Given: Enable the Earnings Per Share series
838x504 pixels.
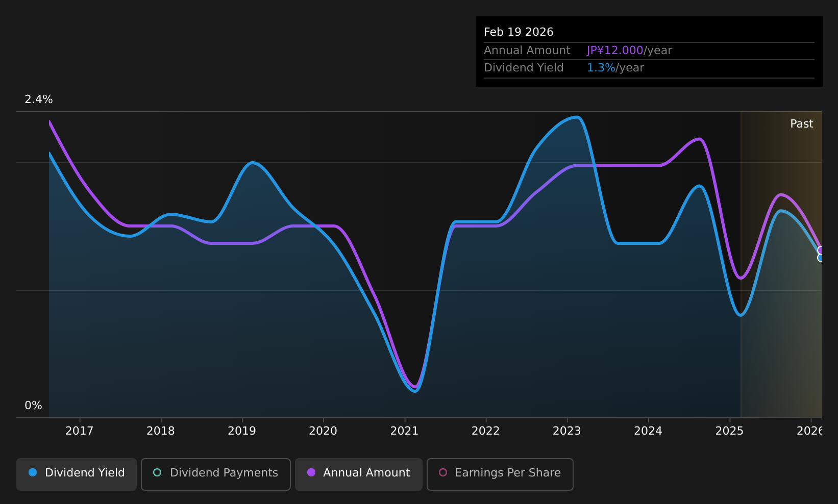Looking at the screenshot, I should pyautogui.click(x=500, y=474).
